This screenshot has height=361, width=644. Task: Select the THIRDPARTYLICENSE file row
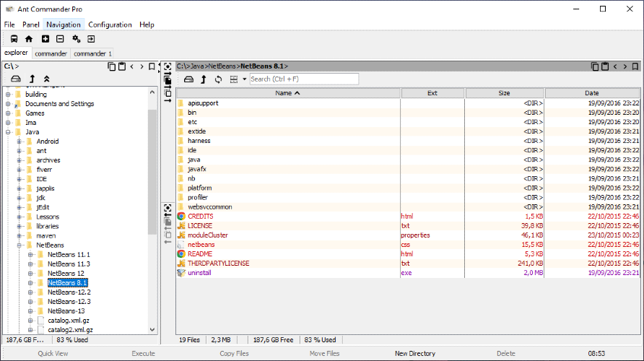click(408, 264)
